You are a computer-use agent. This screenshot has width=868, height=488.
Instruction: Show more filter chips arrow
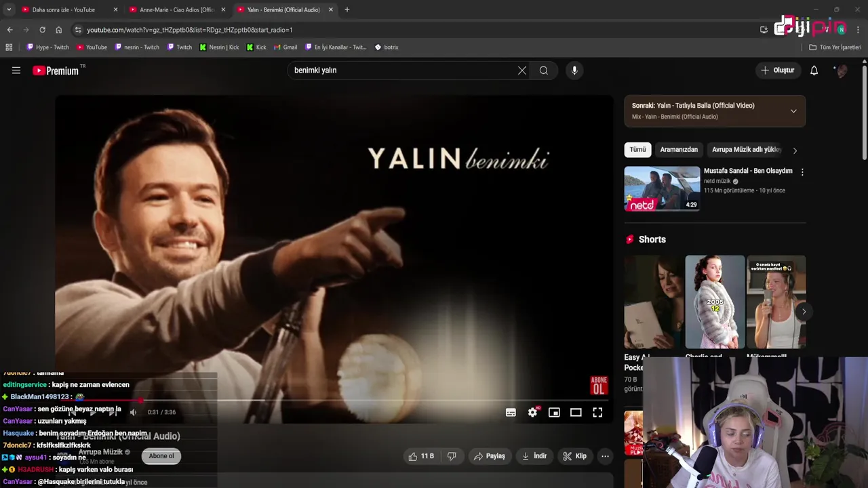coord(795,150)
